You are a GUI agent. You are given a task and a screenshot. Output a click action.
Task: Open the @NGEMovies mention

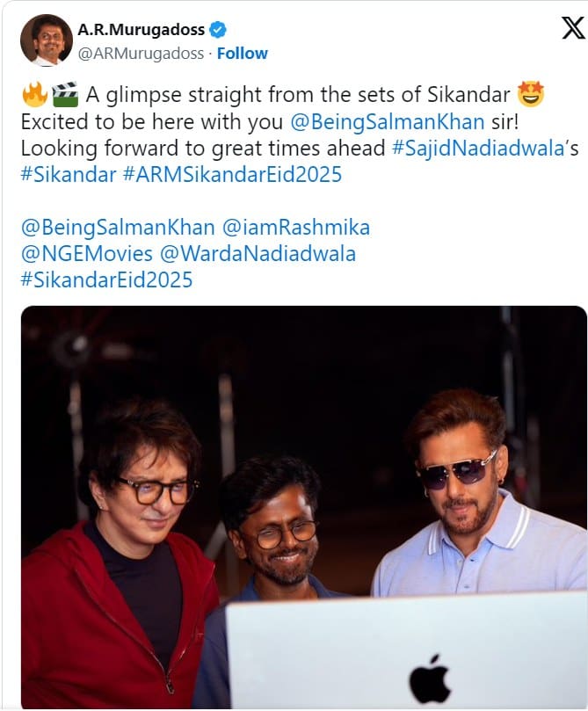point(87,254)
